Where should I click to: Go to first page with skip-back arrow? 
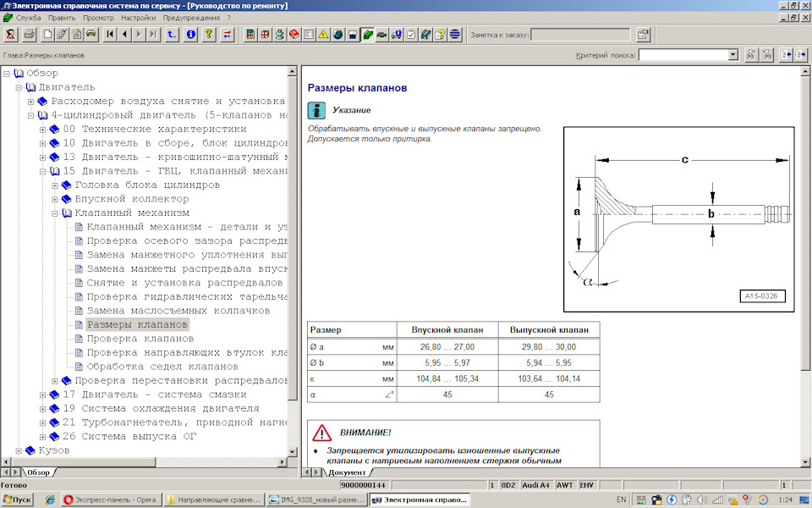coord(110,35)
